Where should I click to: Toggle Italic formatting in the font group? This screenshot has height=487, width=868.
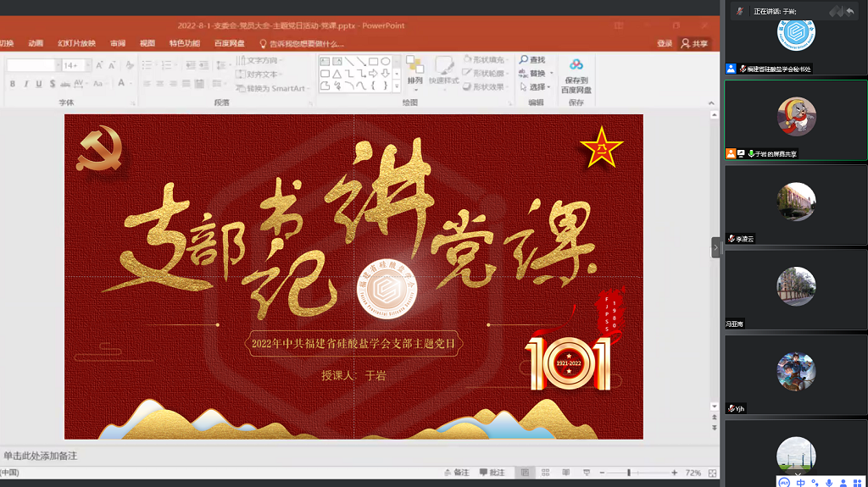click(x=26, y=84)
